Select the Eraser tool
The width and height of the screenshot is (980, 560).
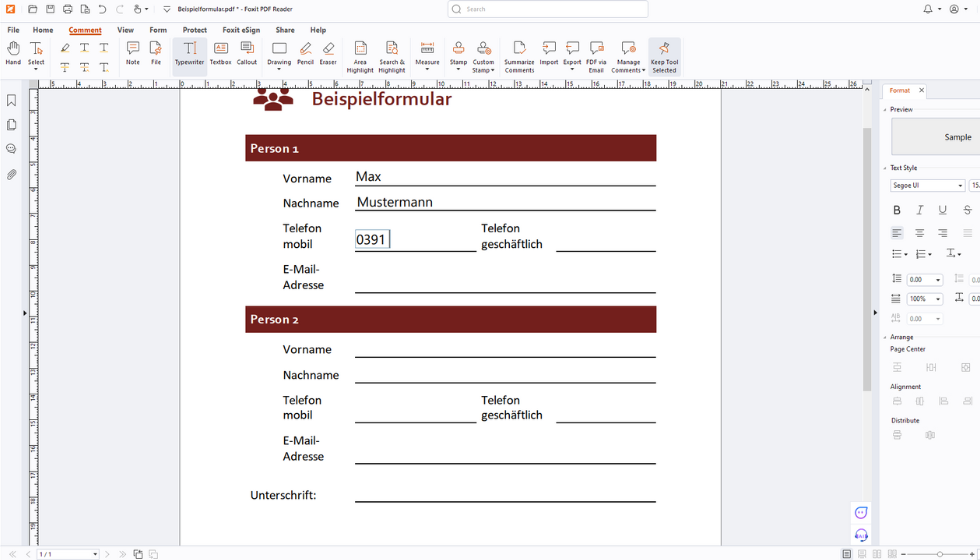328,53
